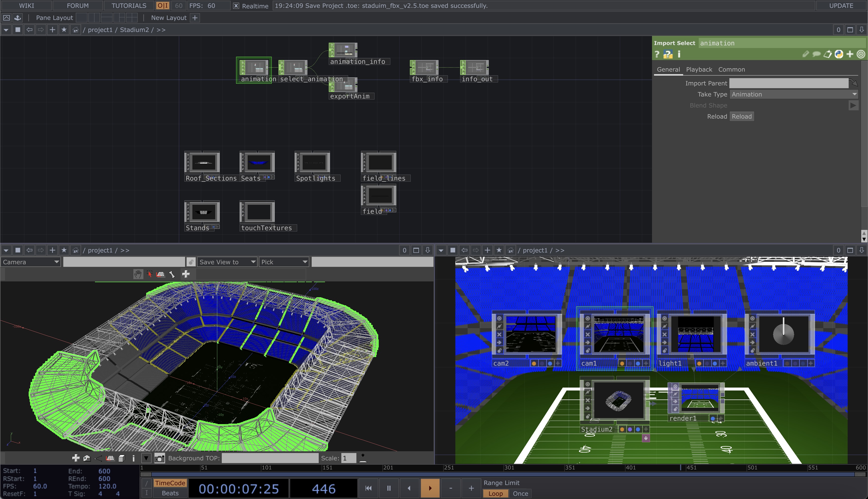Open the node help question mark icon
Screen dimensions: 868x499
(657, 54)
